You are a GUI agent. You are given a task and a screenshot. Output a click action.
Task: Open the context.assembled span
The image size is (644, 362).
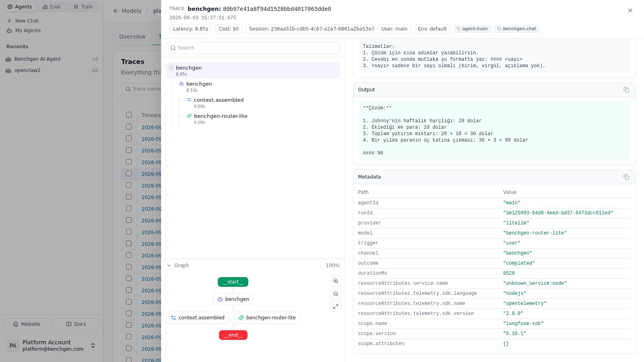pos(262,103)
